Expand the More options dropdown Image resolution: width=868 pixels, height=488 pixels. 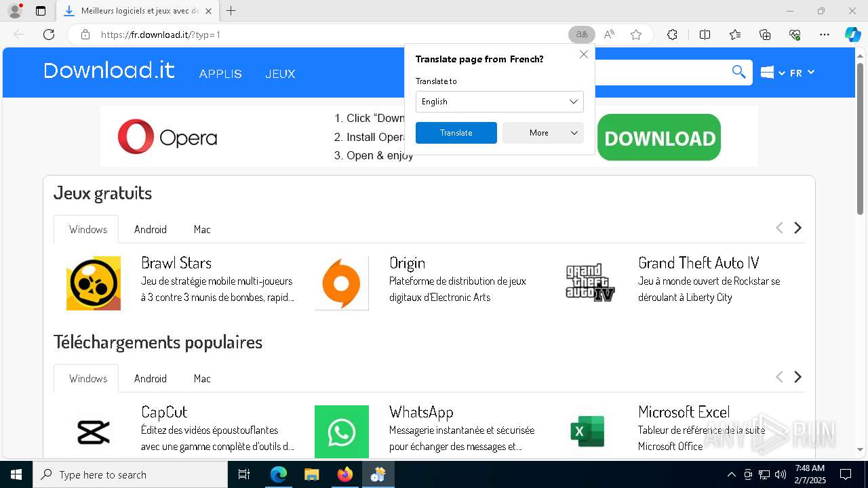tap(543, 133)
